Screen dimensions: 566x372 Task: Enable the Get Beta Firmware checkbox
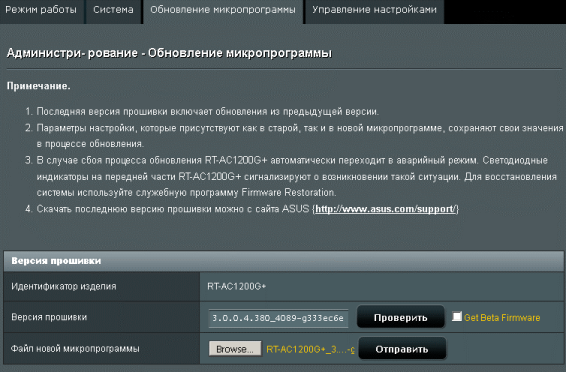[x=457, y=316]
